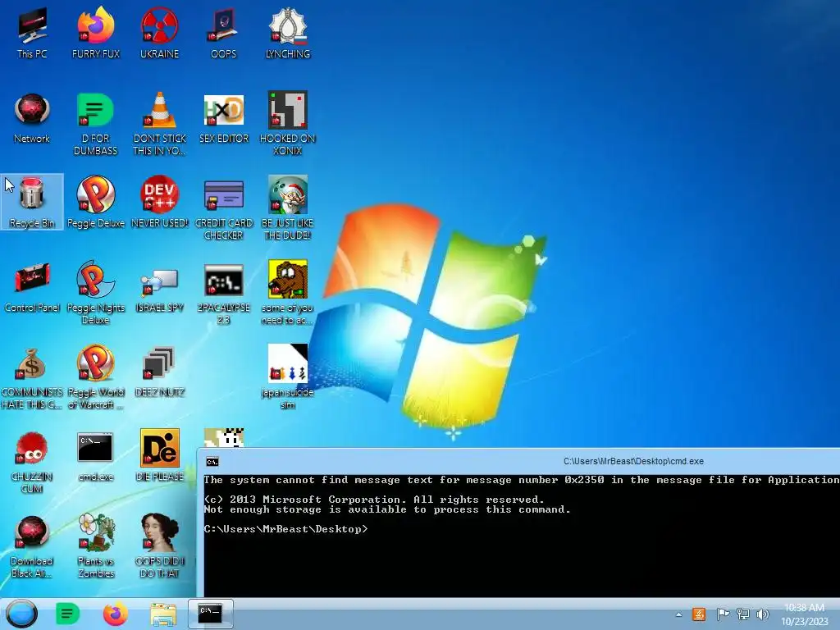This screenshot has height=630, width=840.
Task: Select the Peggle Nights Deluxe shortcut
Action: [x=96, y=293]
